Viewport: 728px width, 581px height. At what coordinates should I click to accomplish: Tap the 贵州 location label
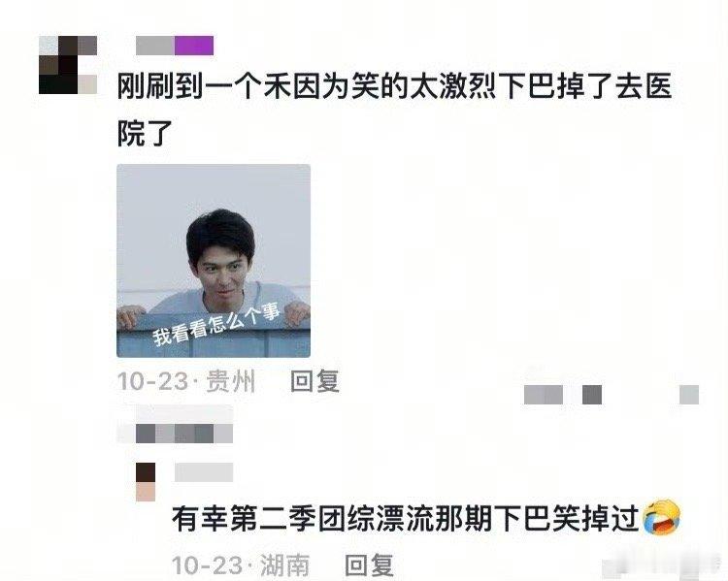[x=231, y=381]
